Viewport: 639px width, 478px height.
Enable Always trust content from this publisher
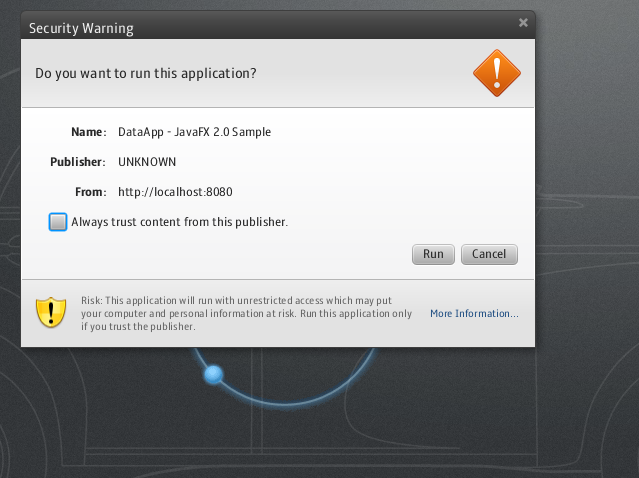click(x=58, y=222)
